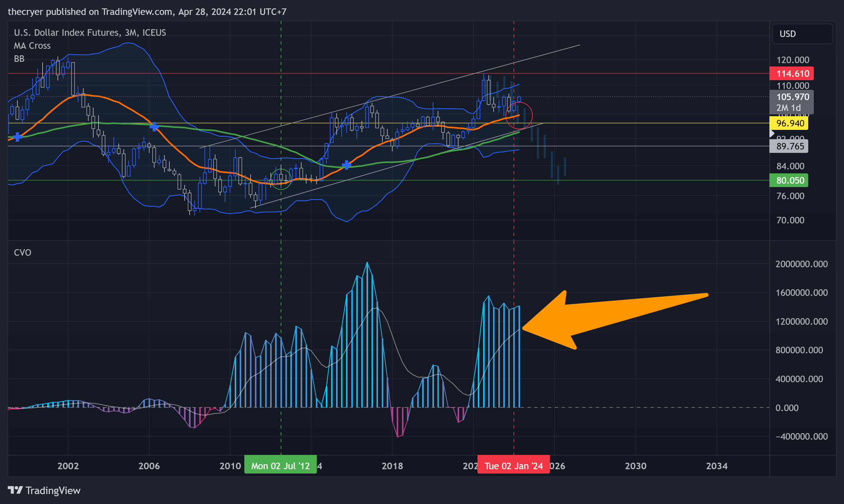The image size is (844, 504).
Task: Click the 400000.000 CVO axis label
Action: point(799,379)
